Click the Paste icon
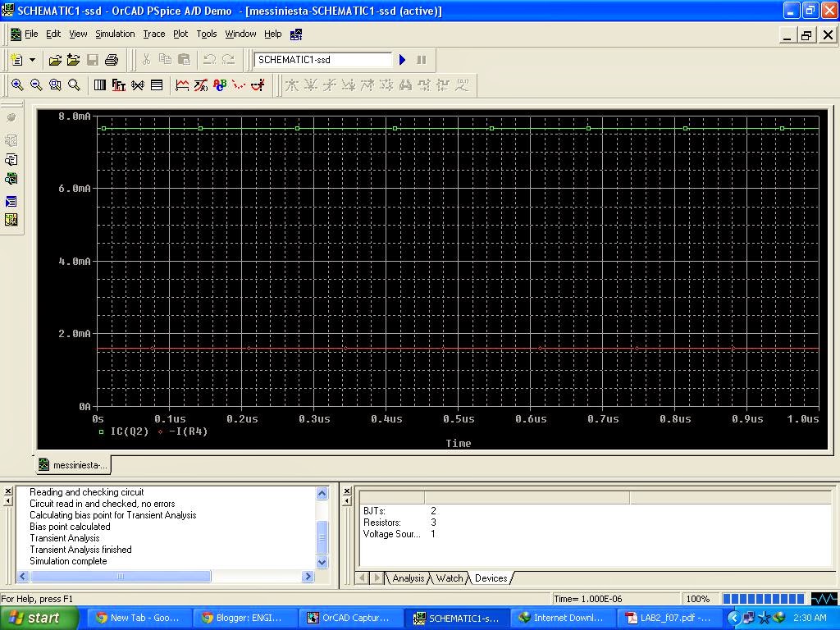 [x=184, y=59]
